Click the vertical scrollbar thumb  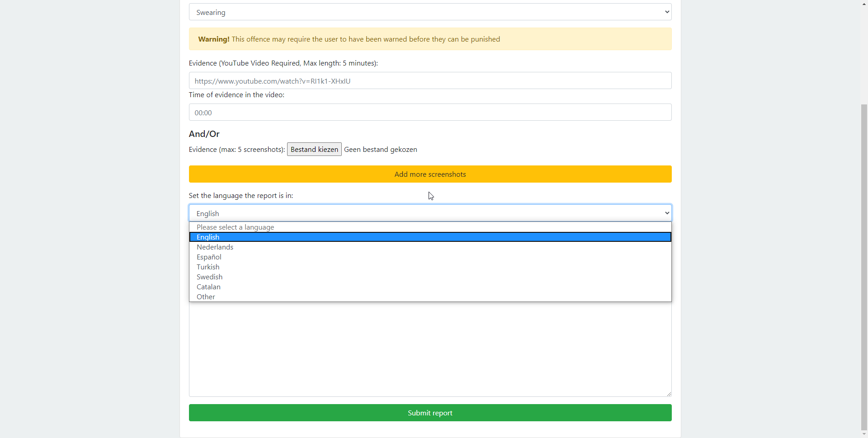pyautogui.click(x=864, y=267)
